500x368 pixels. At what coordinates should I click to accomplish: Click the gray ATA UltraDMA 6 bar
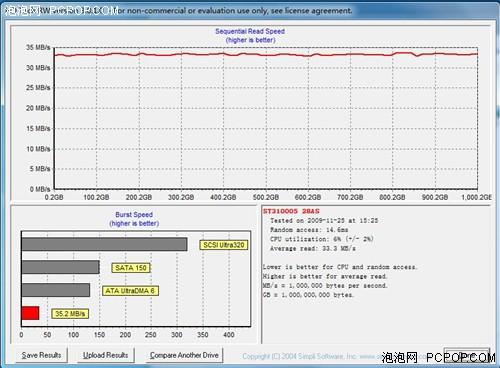point(56,290)
